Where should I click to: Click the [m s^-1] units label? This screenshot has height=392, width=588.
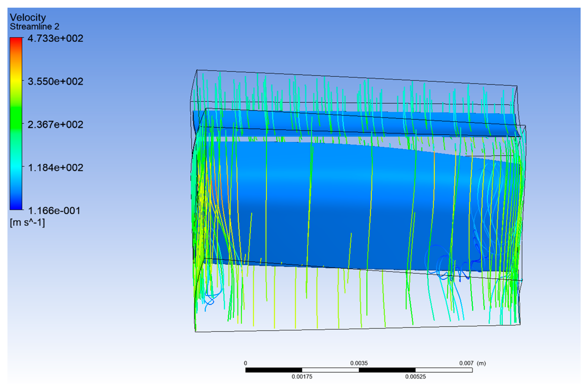coord(27,222)
